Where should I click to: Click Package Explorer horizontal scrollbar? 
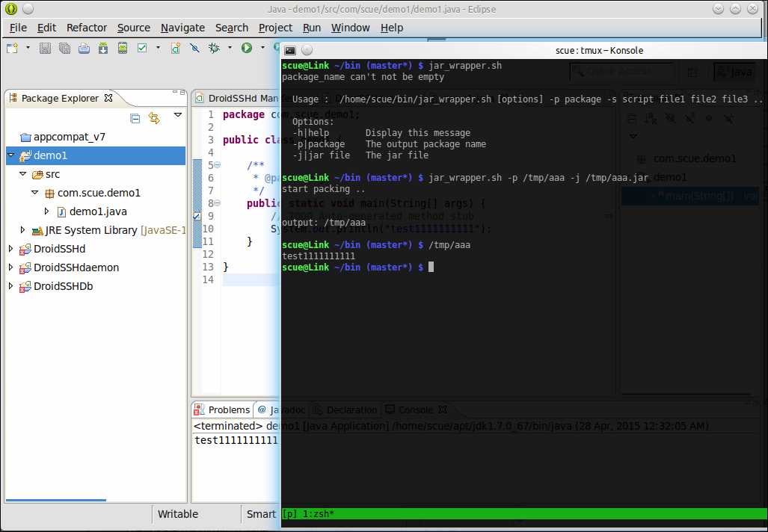[56, 500]
